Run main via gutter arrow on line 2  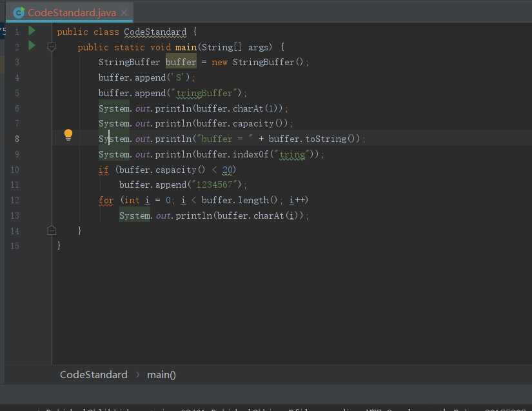tap(32, 45)
